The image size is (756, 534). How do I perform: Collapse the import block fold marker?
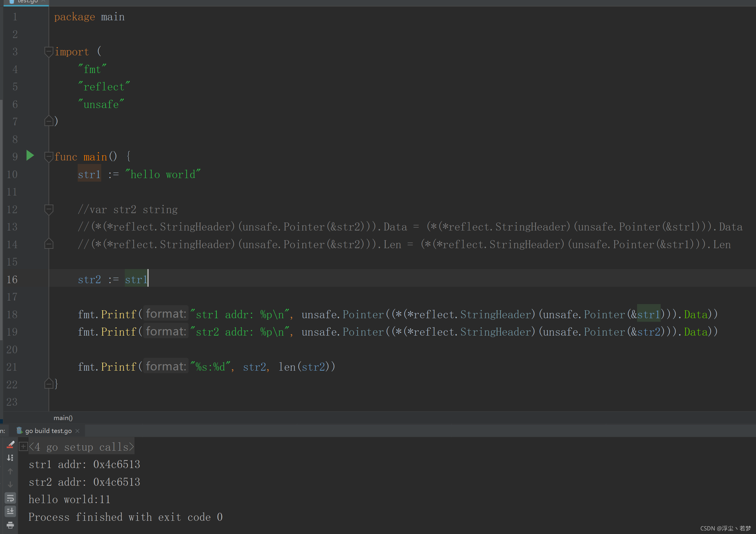pos(49,52)
